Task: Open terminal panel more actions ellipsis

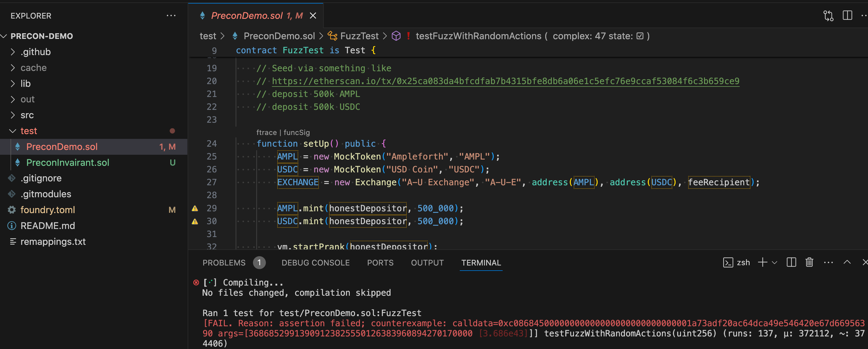Action: [x=828, y=262]
